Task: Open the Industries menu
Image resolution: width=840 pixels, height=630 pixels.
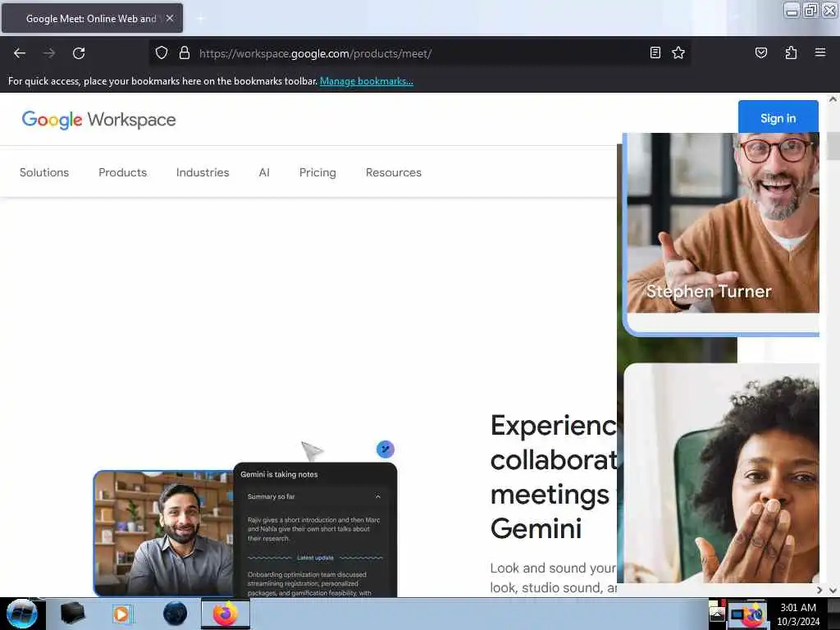Action: click(203, 172)
